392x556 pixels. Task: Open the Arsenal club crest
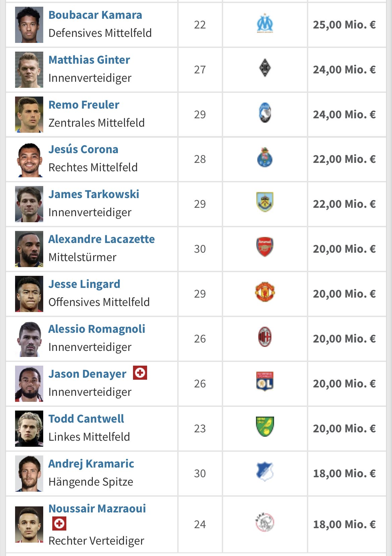coord(265,247)
